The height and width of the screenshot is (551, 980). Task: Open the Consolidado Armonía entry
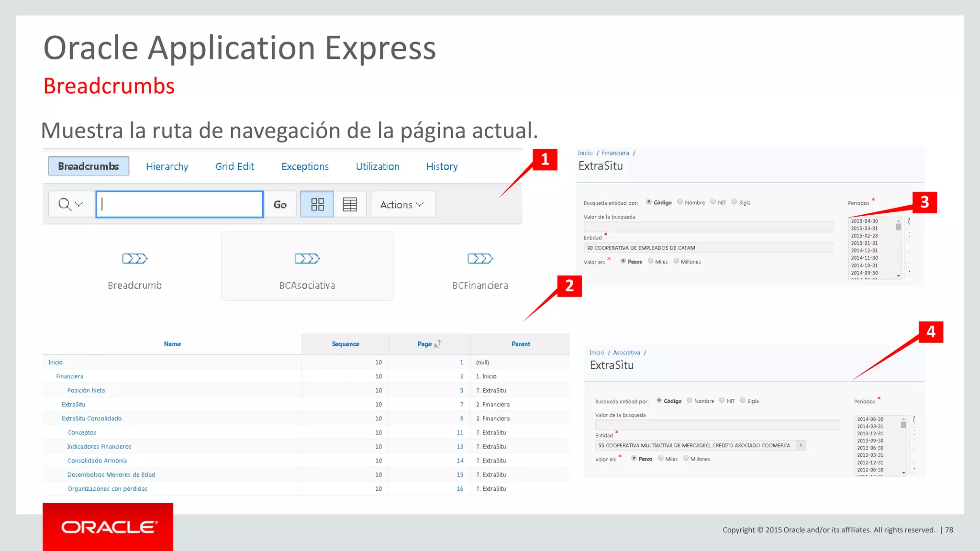tap(97, 461)
